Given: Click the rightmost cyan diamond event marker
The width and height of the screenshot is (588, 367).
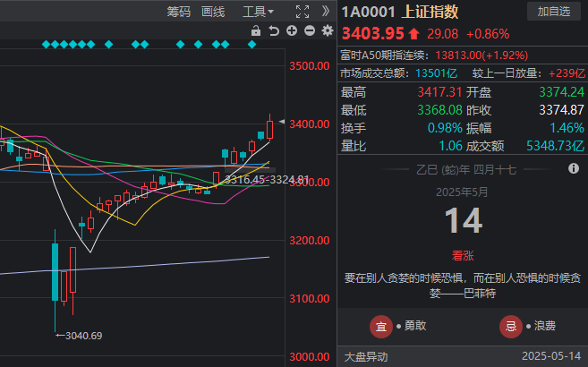Looking at the screenshot, I should coord(252,45).
